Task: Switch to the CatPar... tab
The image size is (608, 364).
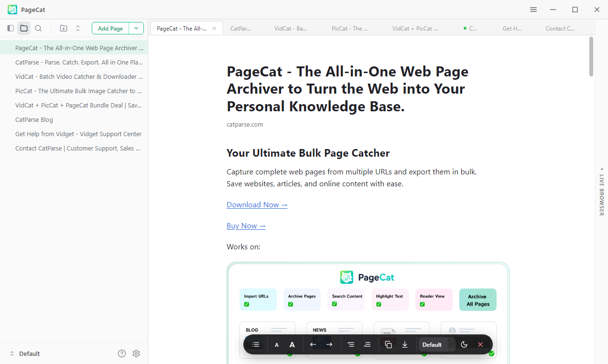Action: click(240, 29)
